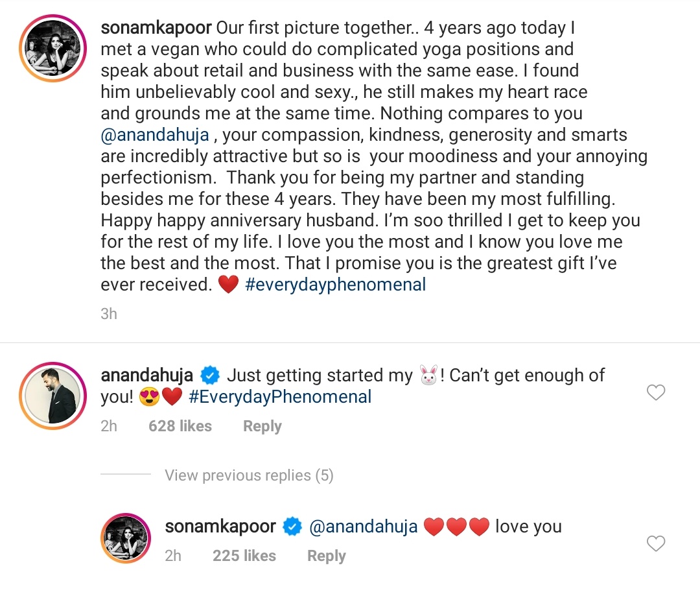The height and width of the screenshot is (596, 700).
Task: Open the @anandahuja mention in sonamkapoor's reply
Action: pyautogui.click(x=363, y=527)
